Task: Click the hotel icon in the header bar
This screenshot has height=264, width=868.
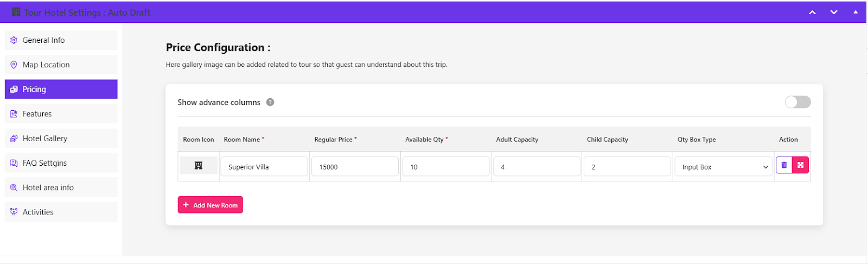Action: tap(16, 12)
